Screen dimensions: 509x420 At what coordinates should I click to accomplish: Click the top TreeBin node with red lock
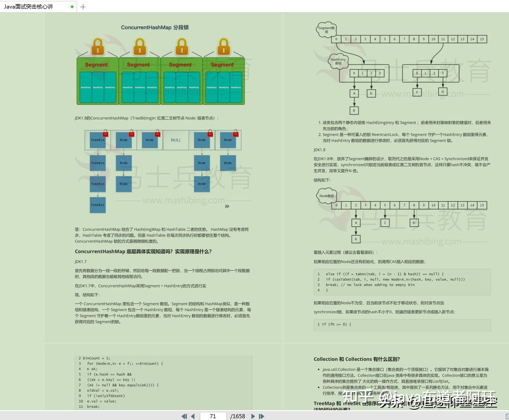(98, 140)
